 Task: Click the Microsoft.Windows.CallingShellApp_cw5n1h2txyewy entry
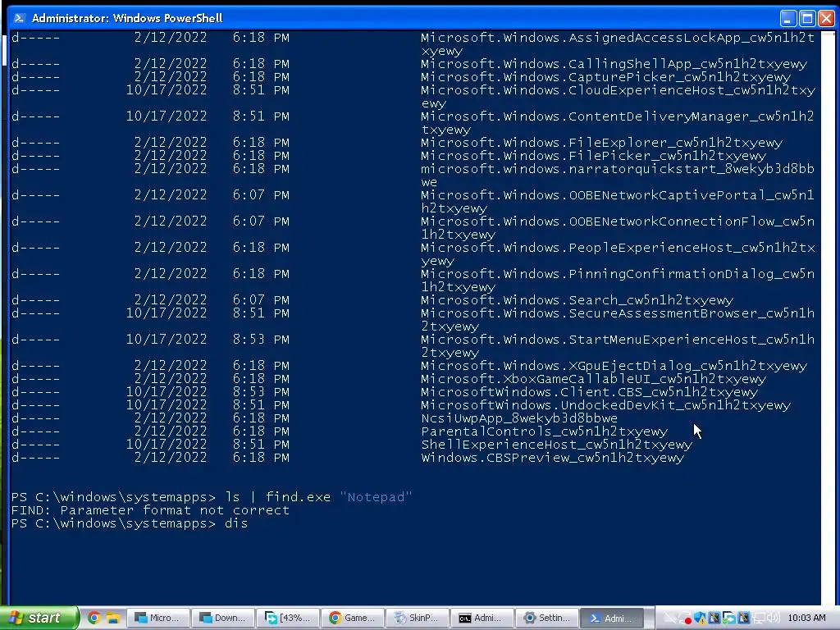[614, 64]
